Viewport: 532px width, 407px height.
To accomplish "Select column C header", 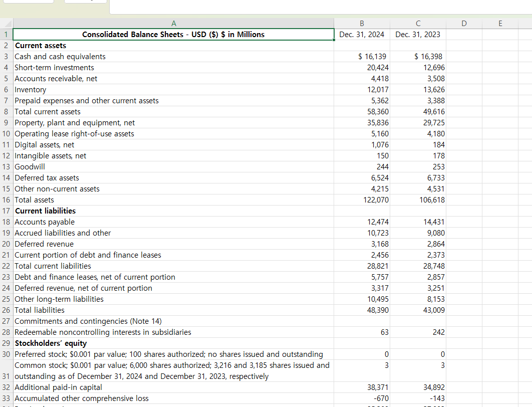I will tap(418, 24).
